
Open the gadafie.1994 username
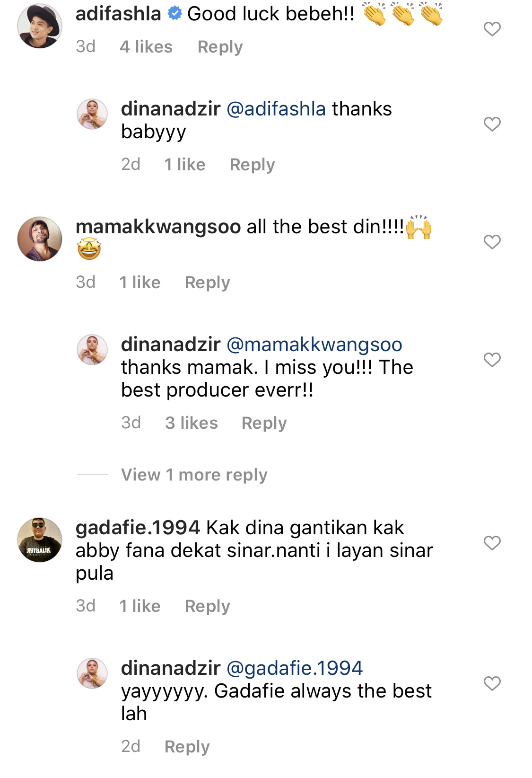click(x=138, y=528)
